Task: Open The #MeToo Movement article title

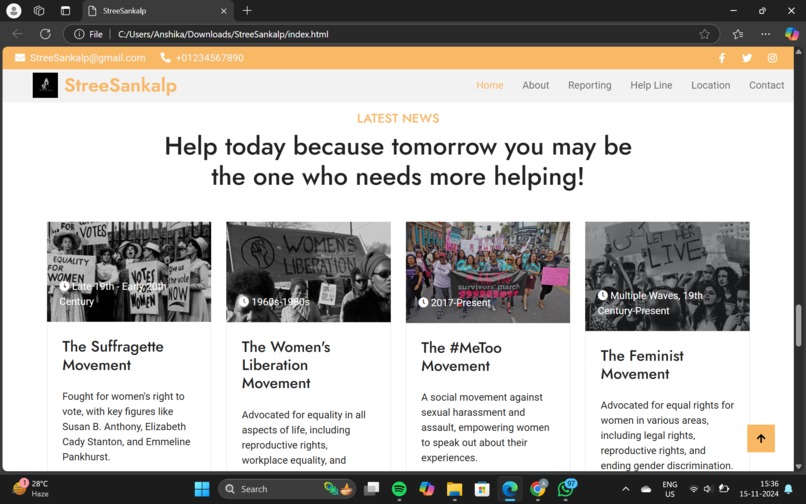Action: click(x=461, y=357)
